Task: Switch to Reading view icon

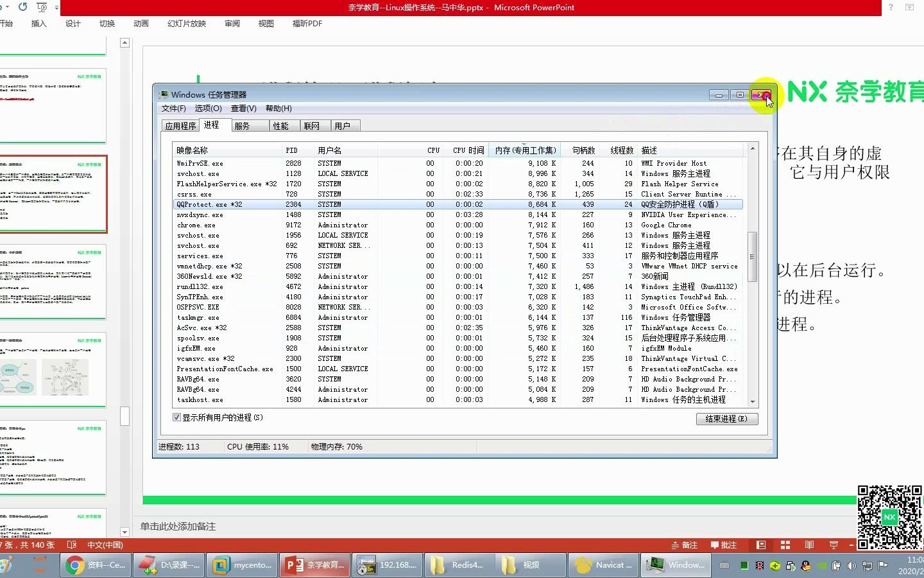Action: click(810, 545)
